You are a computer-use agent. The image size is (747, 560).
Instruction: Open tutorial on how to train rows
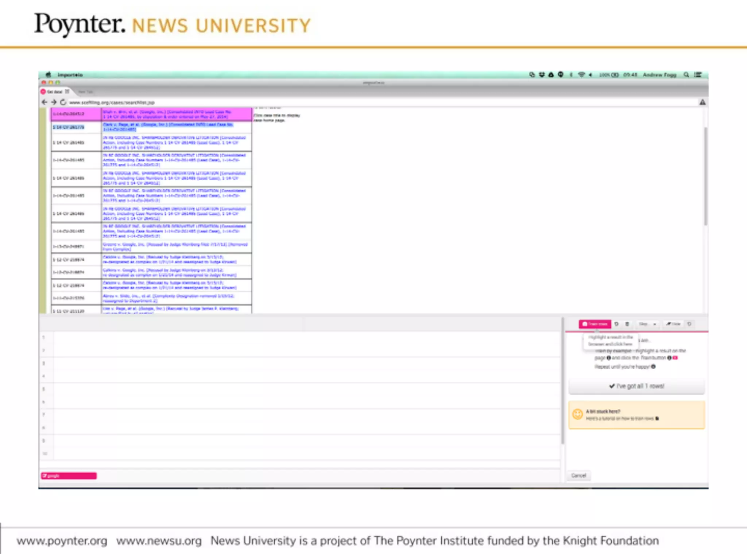coord(620,419)
